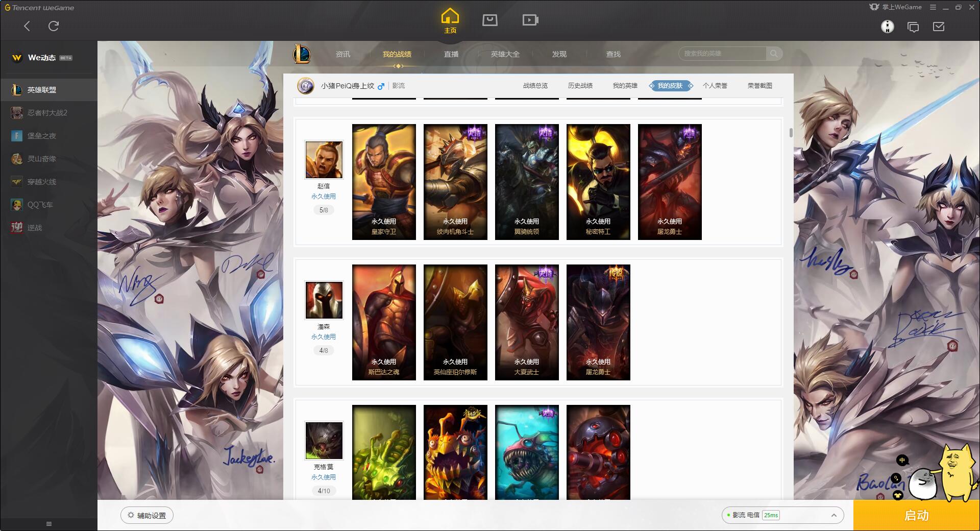Viewport: 980px width, 531px height.
Task: Open the 我的战绩 tab
Action: pyautogui.click(x=397, y=54)
